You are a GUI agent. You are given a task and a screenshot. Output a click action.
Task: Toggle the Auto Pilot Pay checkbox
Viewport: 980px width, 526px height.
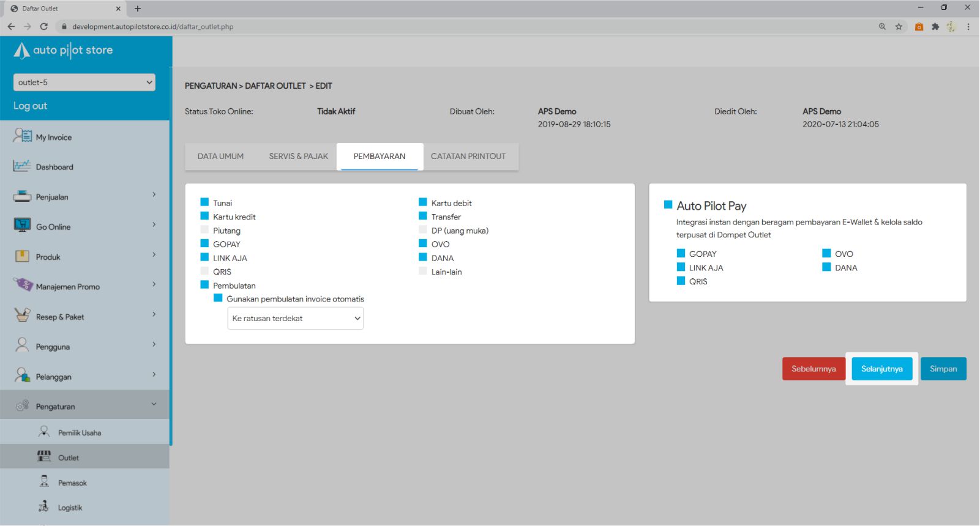[668, 205]
